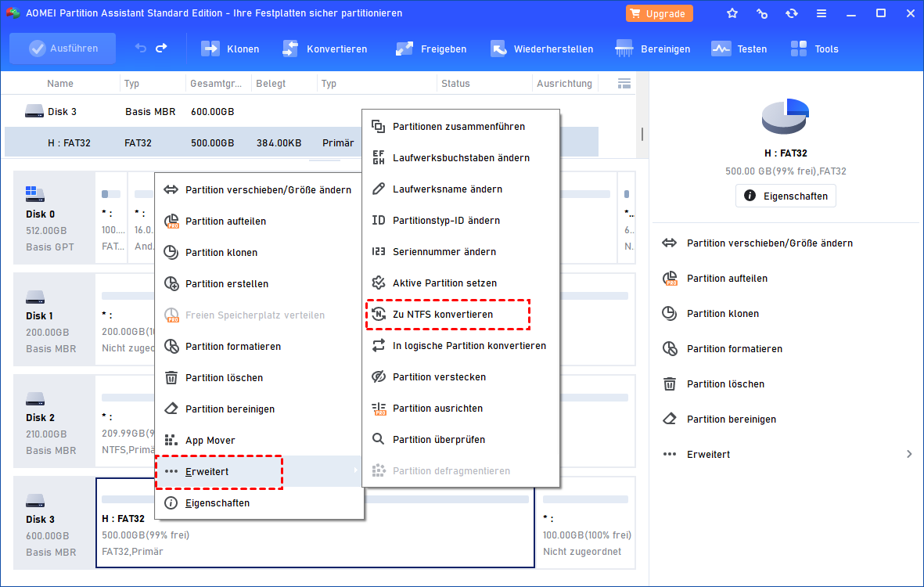Click the Eigenschaften button in right panel
The width and height of the screenshot is (924, 587).
786,196
